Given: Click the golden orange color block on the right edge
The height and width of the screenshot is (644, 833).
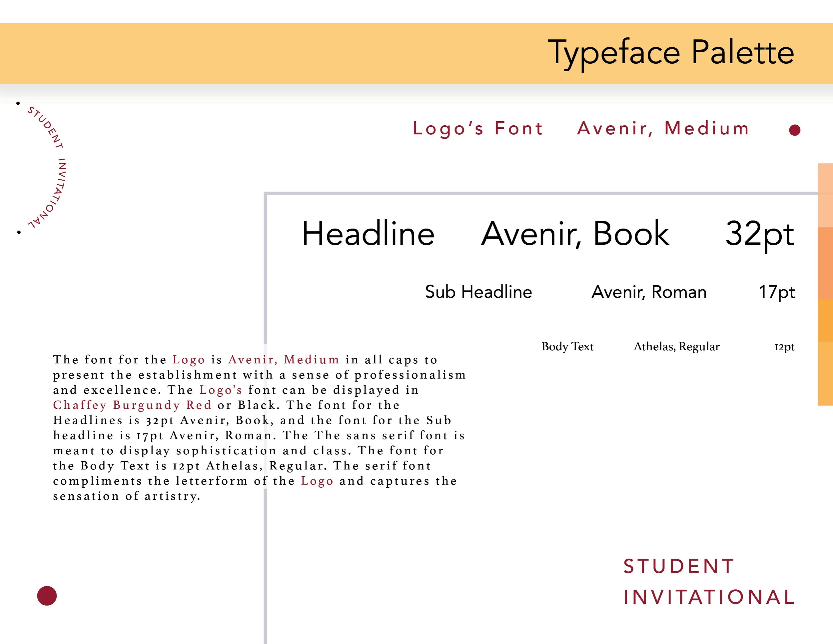Looking at the screenshot, I should pyautogui.click(x=825, y=320).
